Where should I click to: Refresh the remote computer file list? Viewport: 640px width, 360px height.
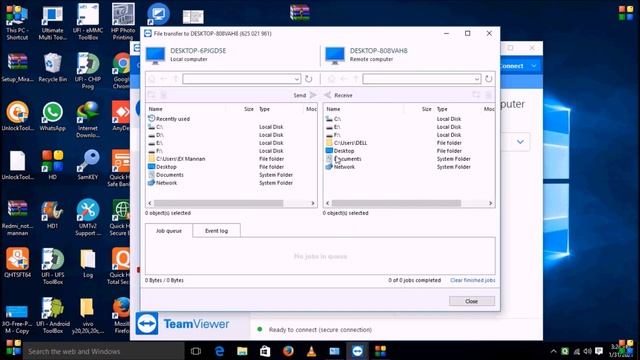(x=489, y=79)
